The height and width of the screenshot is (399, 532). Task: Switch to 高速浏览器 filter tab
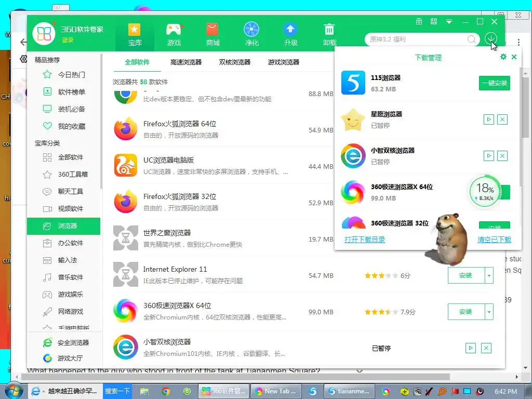click(186, 62)
